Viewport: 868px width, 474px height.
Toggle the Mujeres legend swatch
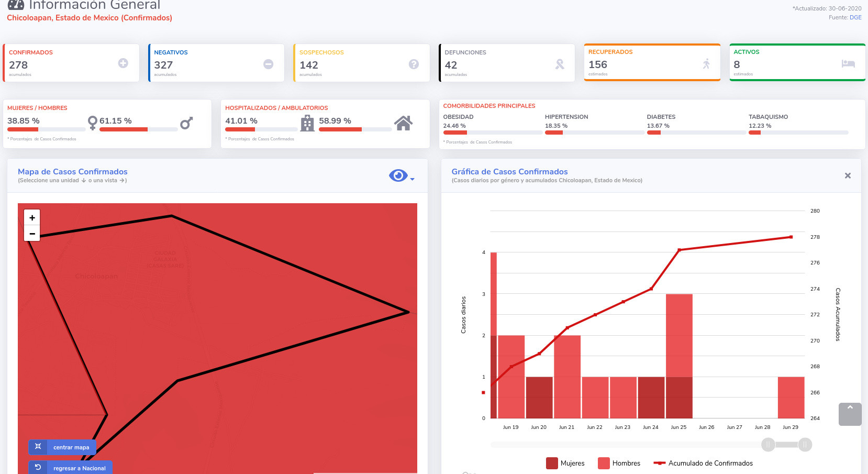click(552, 463)
